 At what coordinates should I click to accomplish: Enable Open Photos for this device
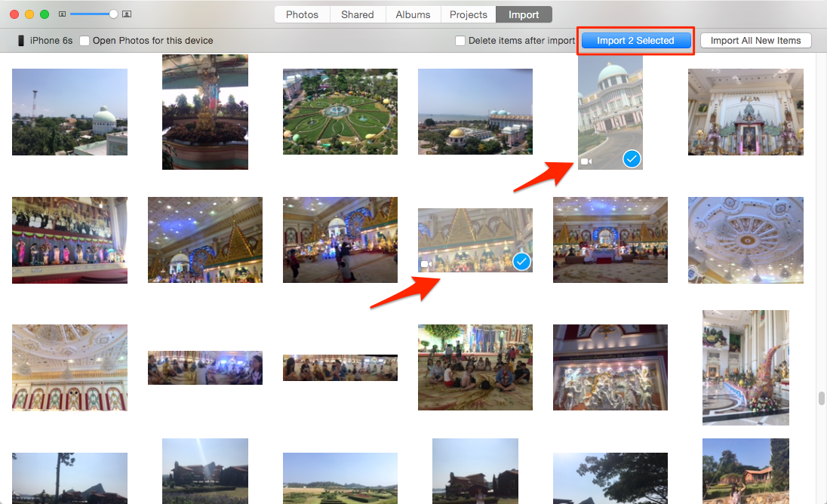point(85,41)
